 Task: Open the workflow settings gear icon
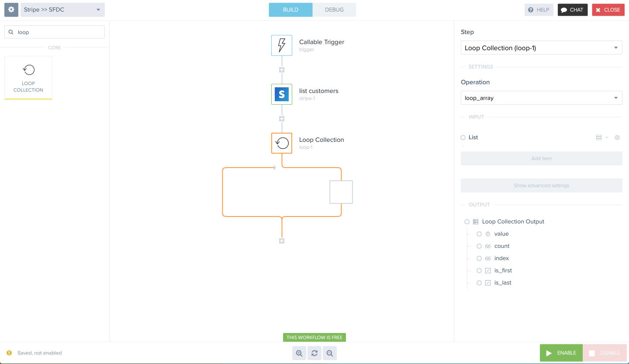(x=11, y=10)
